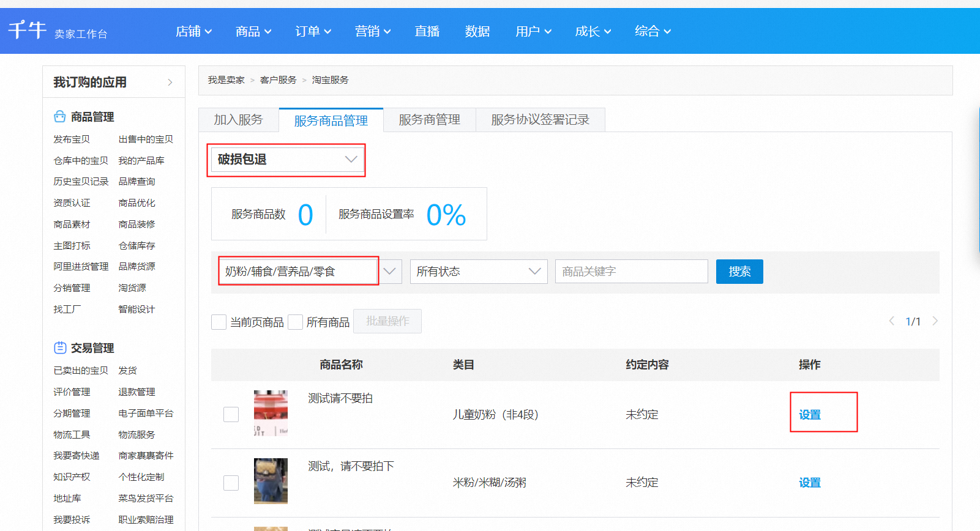
Task: Open 商品优化 in sidebar
Action: click(137, 203)
